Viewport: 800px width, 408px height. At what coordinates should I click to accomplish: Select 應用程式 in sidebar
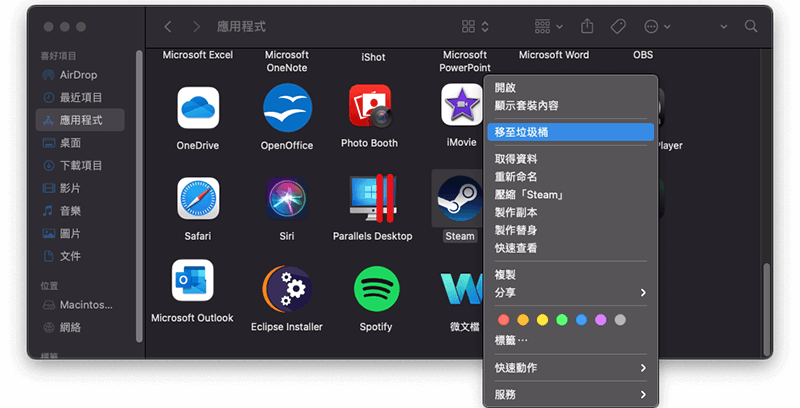pos(80,120)
